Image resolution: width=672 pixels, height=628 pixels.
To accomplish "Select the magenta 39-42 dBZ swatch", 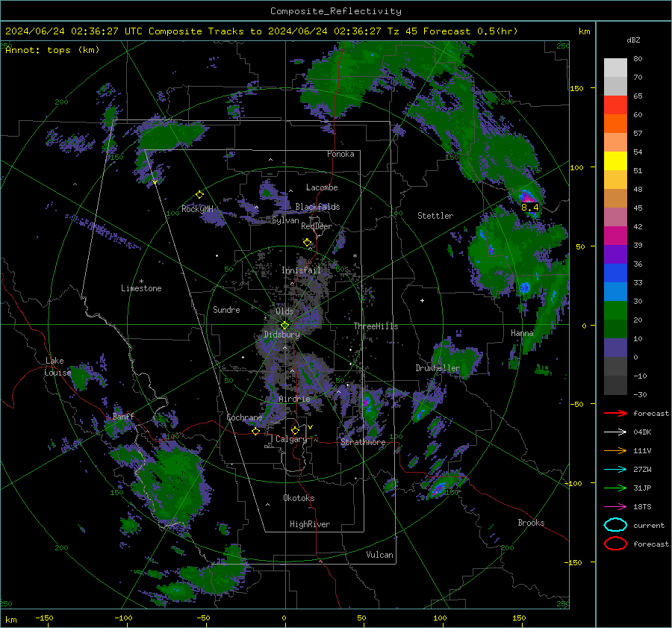I will click(615, 236).
